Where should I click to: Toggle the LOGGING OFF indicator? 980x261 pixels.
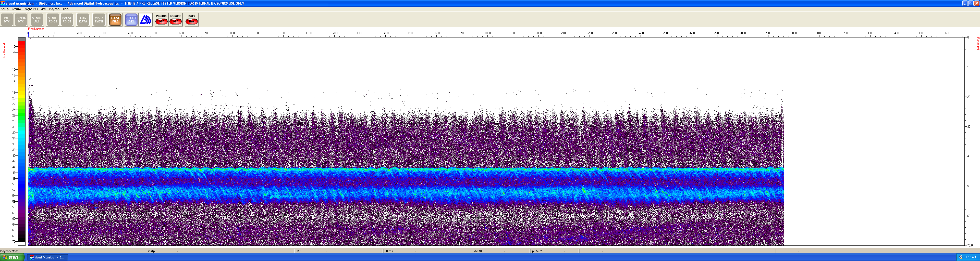[x=175, y=20]
